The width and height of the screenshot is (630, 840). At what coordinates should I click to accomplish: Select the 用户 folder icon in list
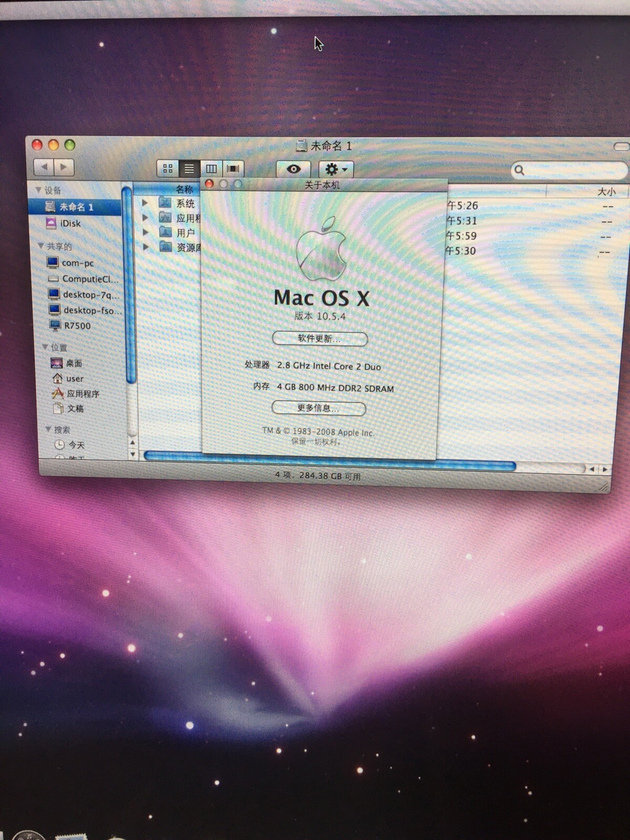[165, 232]
